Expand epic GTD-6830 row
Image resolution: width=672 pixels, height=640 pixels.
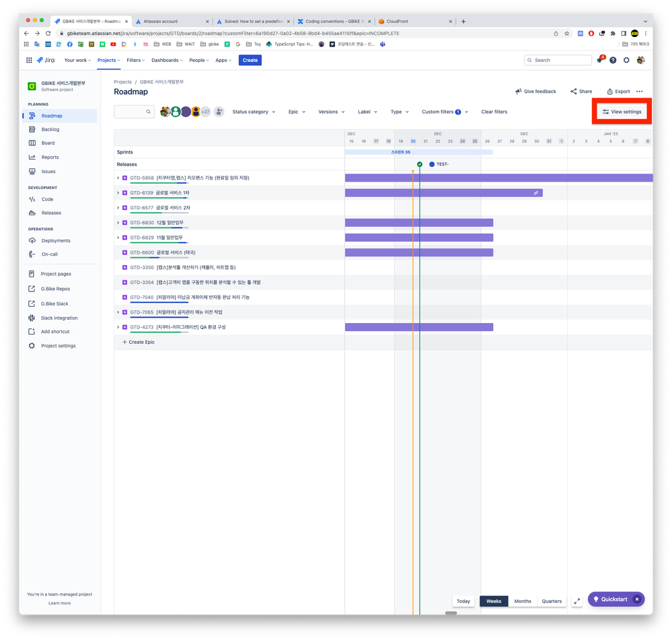tap(118, 223)
